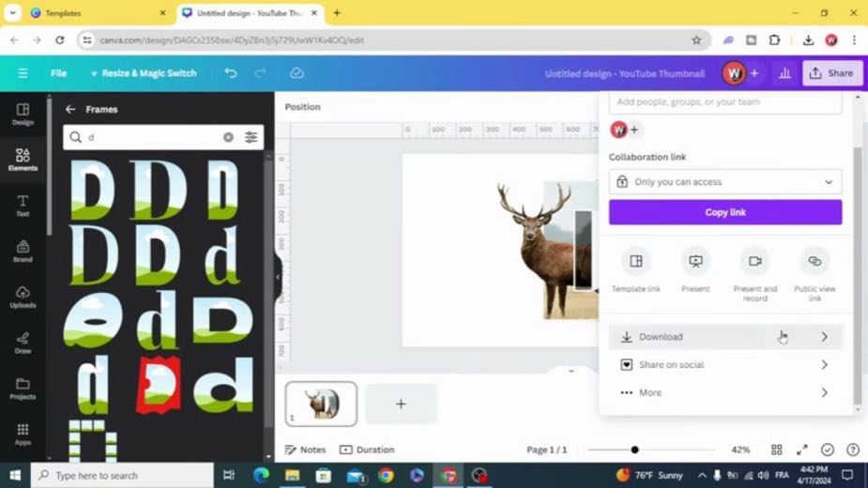Switch to the Templates browser tab
868x488 pixels.
pos(98,13)
